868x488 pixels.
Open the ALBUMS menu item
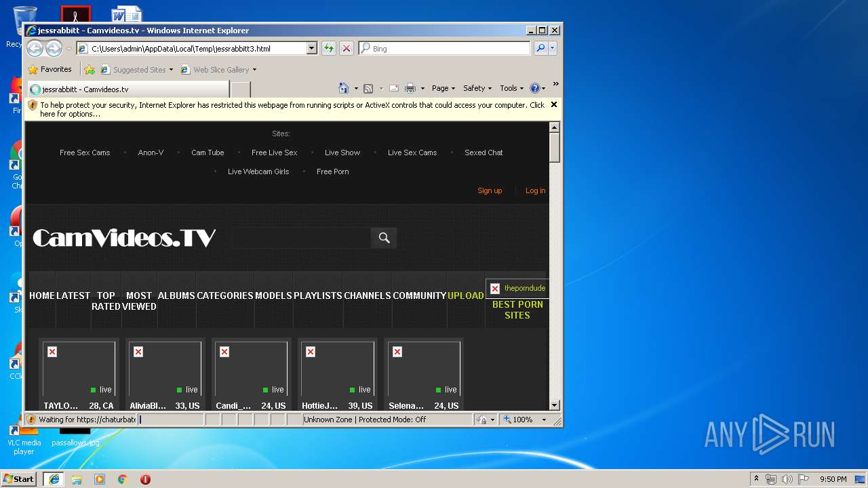click(176, 296)
